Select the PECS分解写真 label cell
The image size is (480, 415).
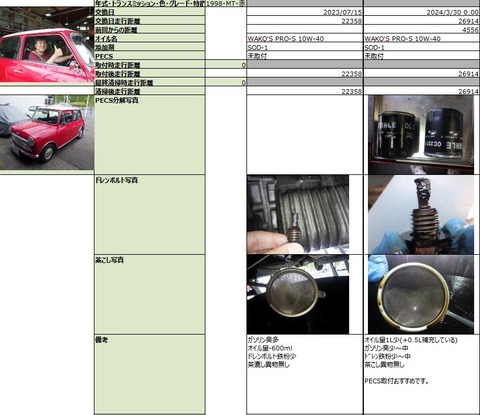(150, 135)
